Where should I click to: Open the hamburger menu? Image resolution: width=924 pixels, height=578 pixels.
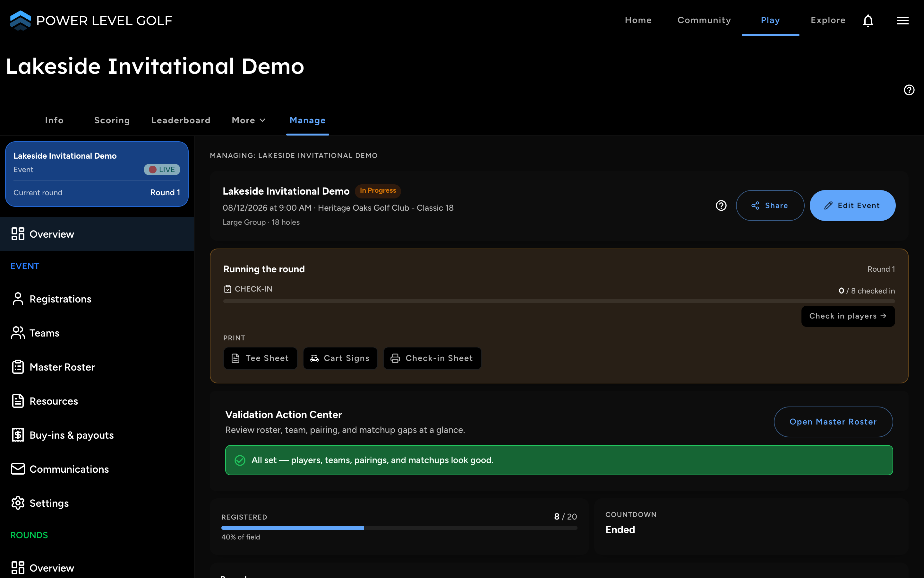tap(903, 21)
